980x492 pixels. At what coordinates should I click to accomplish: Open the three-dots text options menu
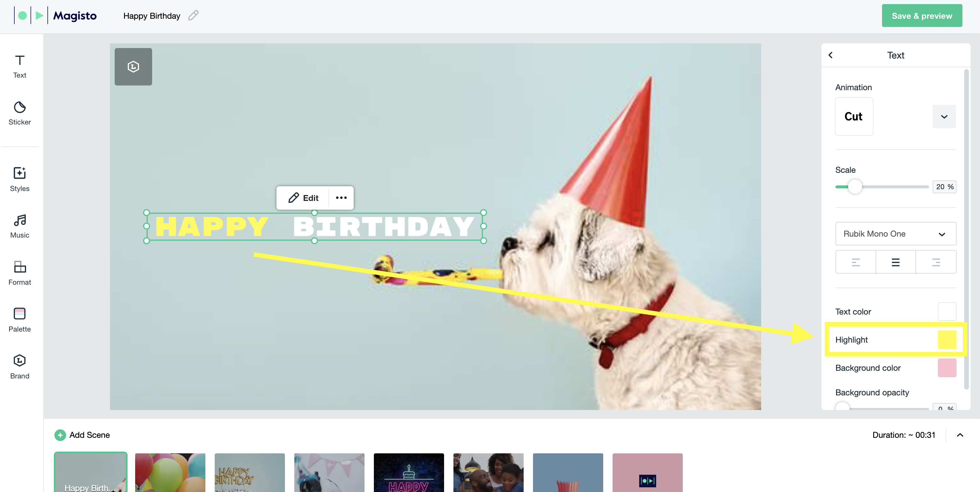coord(341,198)
